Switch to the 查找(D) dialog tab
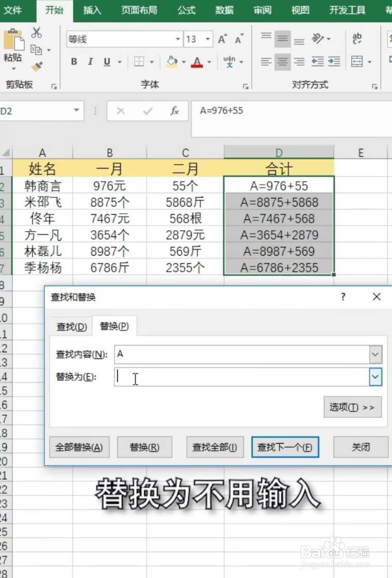The height and width of the screenshot is (578, 392). pyautogui.click(x=71, y=326)
